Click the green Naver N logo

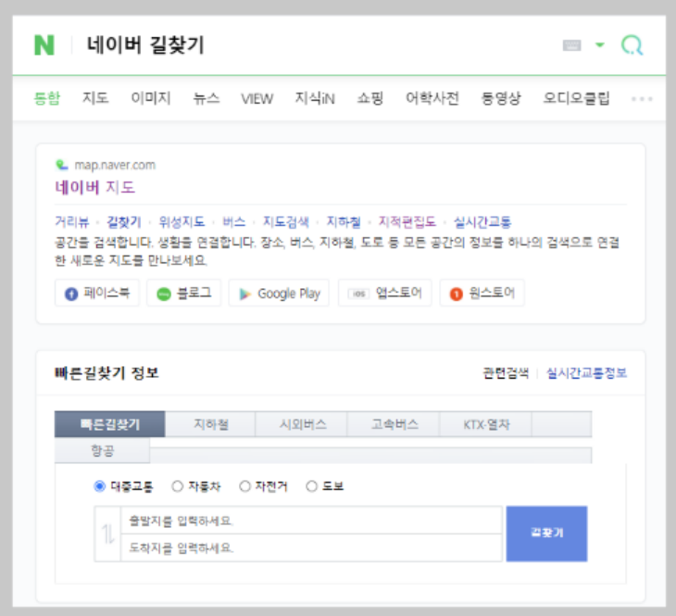click(x=44, y=45)
